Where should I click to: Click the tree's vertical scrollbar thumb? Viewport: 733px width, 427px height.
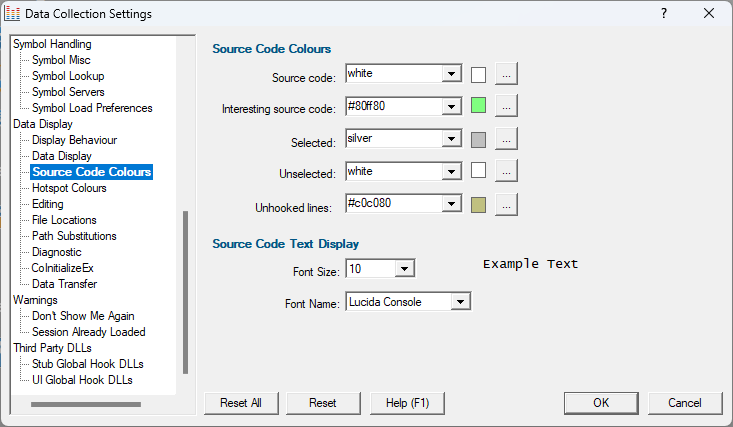(185, 292)
